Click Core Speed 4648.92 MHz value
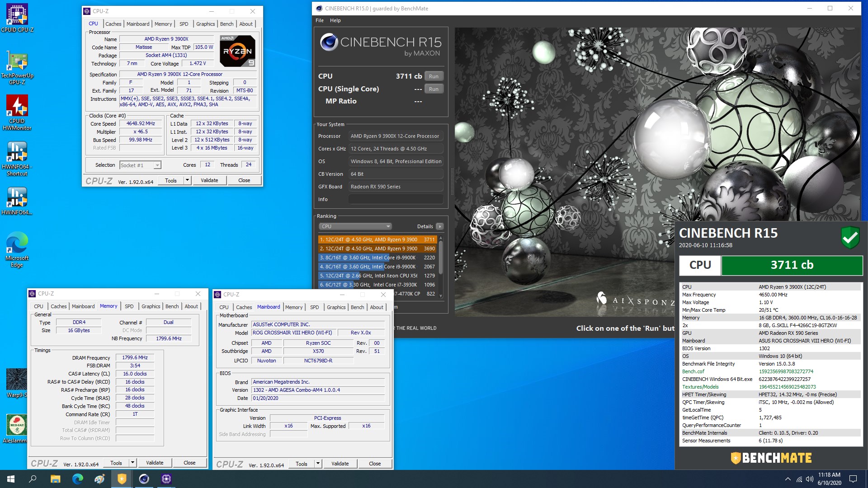Screen dimensions: 868x488 pyautogui.click(x=141, y=123)
